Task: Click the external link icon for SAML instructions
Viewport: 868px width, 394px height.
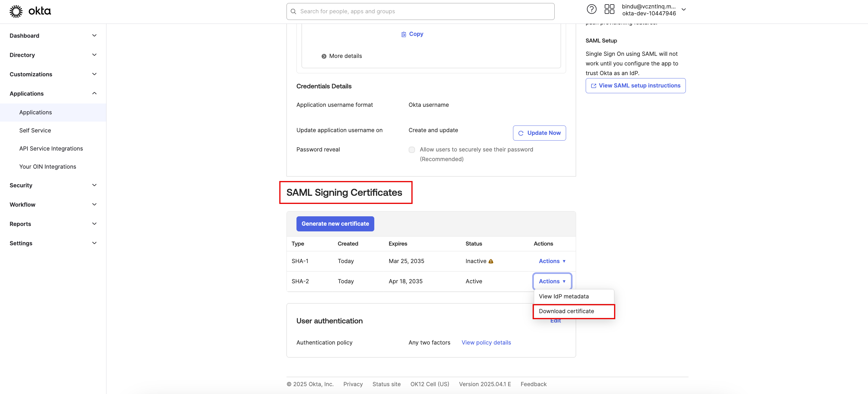Action: pyautogui.click(x=593, y=86)
